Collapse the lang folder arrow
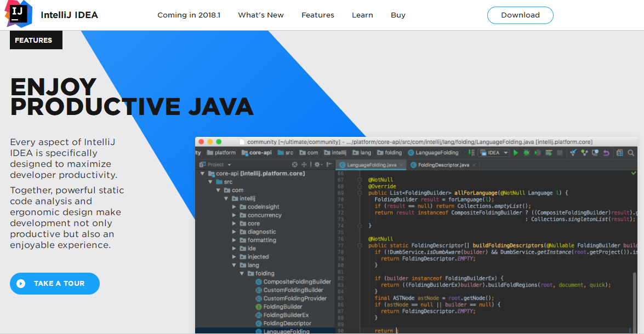 tap(234, 265)
